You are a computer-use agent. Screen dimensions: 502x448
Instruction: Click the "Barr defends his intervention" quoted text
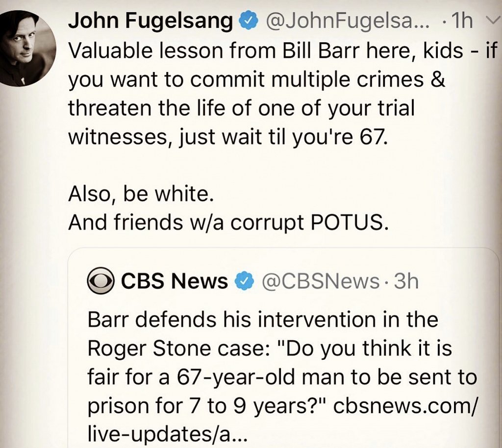262,320
